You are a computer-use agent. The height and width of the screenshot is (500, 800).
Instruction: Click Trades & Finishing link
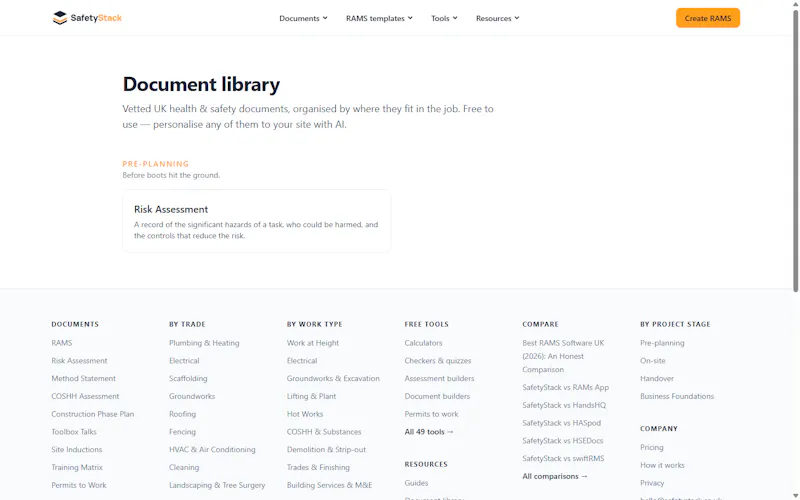point(318,467)
